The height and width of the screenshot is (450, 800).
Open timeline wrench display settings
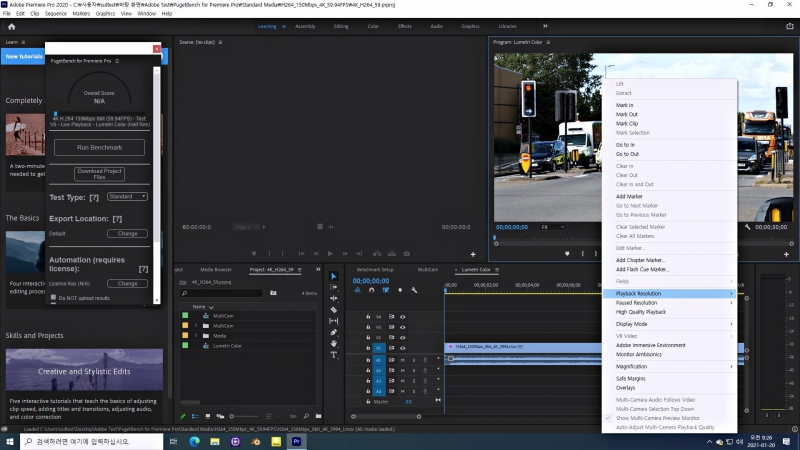pos(414,290)
